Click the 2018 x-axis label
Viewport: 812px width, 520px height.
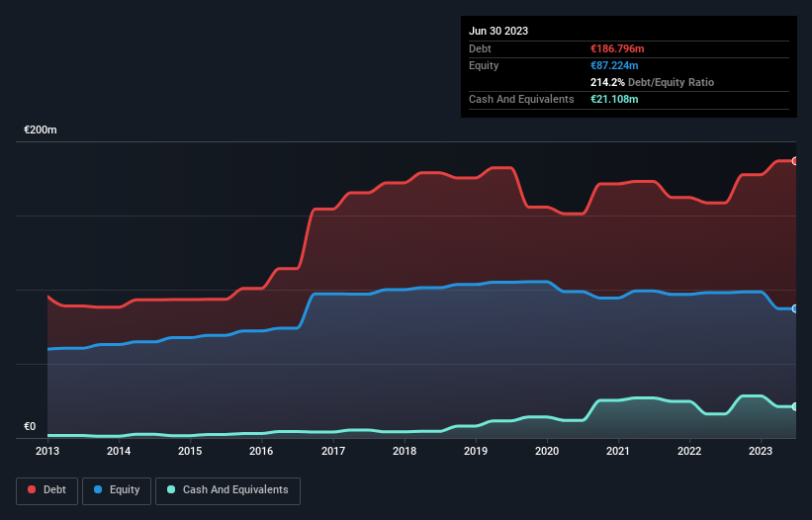click(405, 451)
